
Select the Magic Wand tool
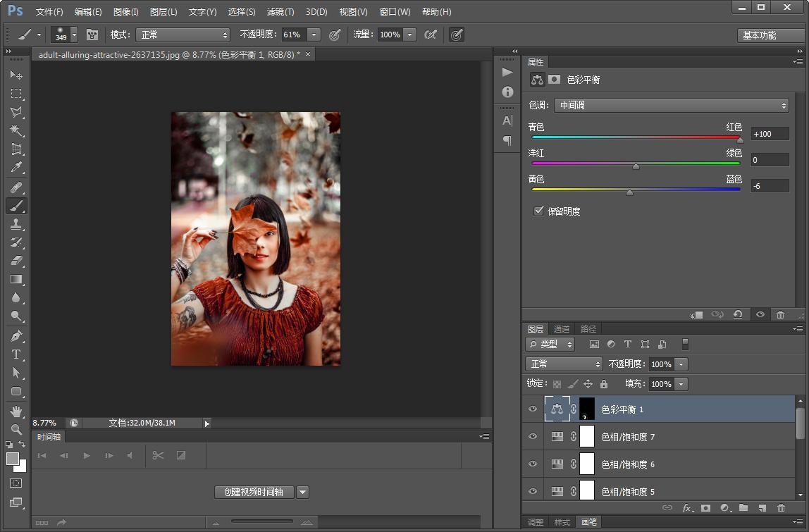16,131
